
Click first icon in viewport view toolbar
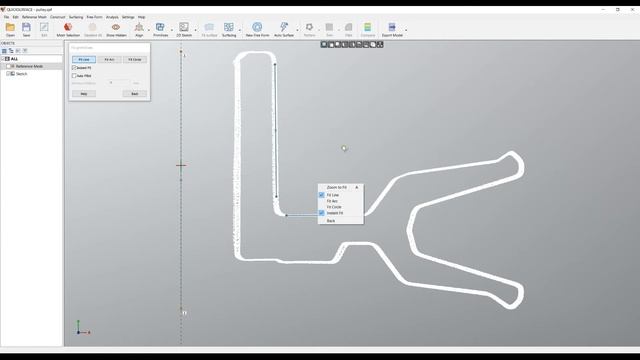pyautogui.click(x=324, y=44)
